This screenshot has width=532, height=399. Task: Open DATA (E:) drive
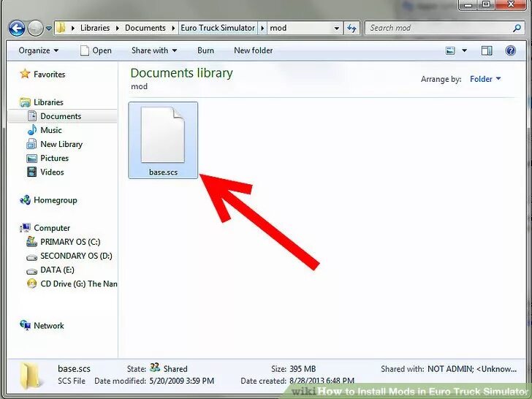tap(57, 270)
